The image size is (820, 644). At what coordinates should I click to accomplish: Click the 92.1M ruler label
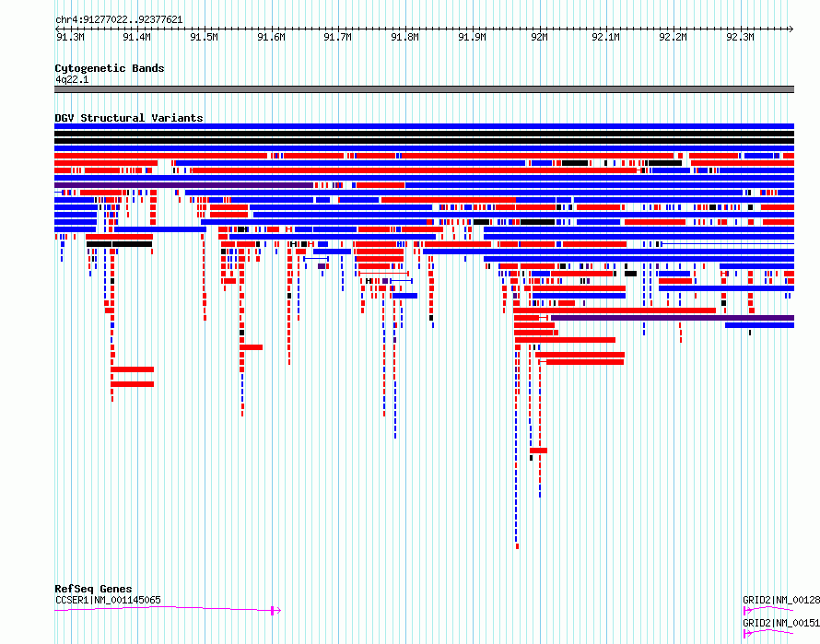click(x=605, y=37)
